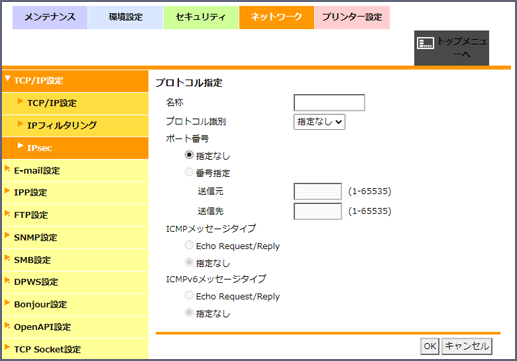Open the セキュリティ tab
Viewport: 517px width, 361px height.
201,17
